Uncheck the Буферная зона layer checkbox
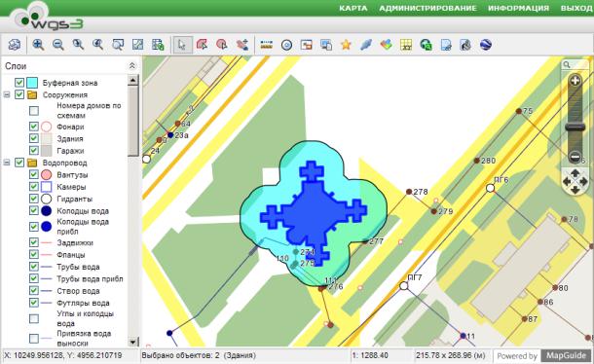Image resolution: width=594 pixels, height=364 pixels. click(19, 83)
